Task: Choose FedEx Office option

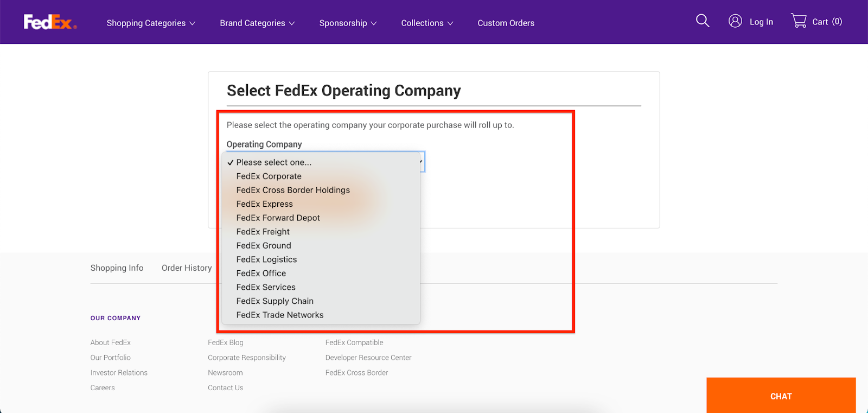Action: click(x=321, y=273)
